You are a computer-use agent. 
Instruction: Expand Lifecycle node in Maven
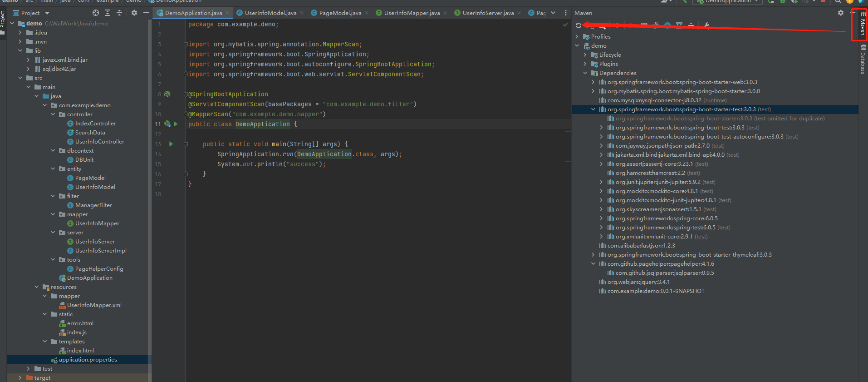click(585, 55)
